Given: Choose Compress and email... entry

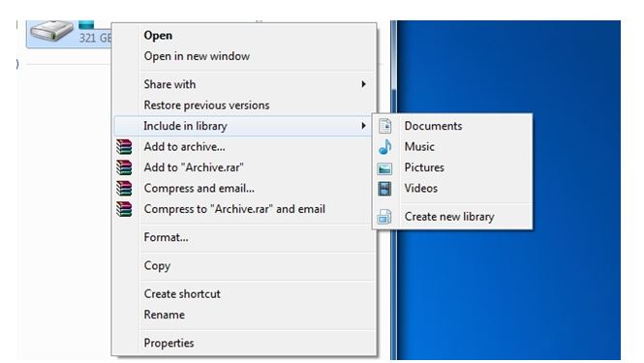Looking at the screenshot, I should (x=199, y=189).
